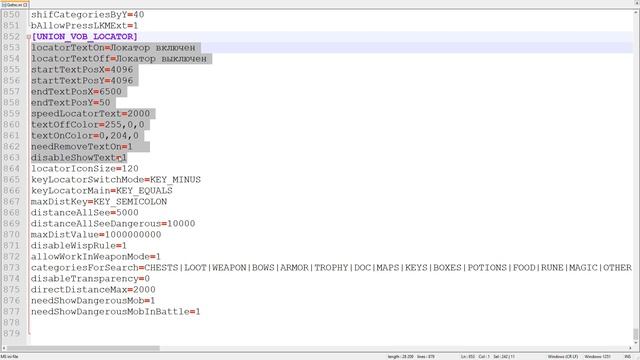This screenshot has height=360, width=640.
Task: Click the keyLocatorMain=KEY_EQUALS line
Action: 102,191
